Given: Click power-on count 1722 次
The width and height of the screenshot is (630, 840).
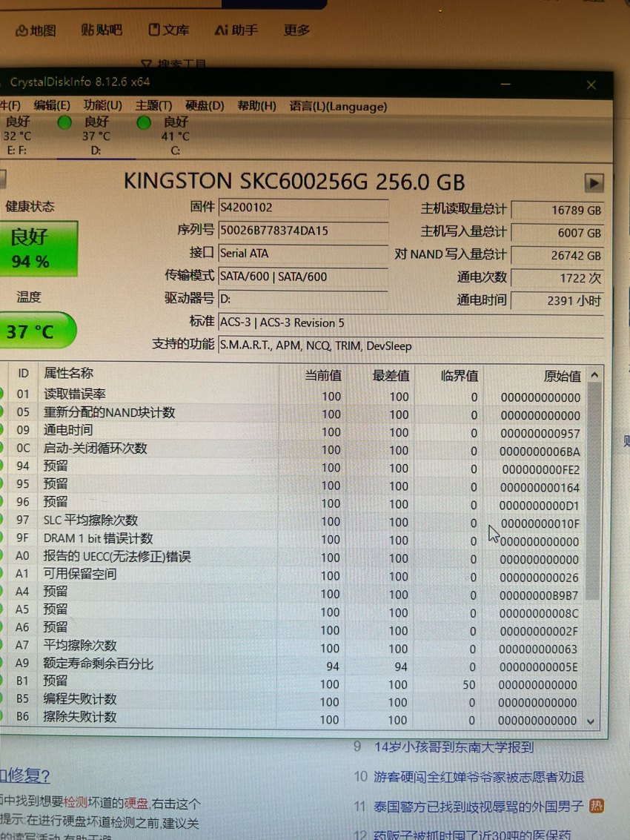Looking at the screenshot, I should 557,278.
